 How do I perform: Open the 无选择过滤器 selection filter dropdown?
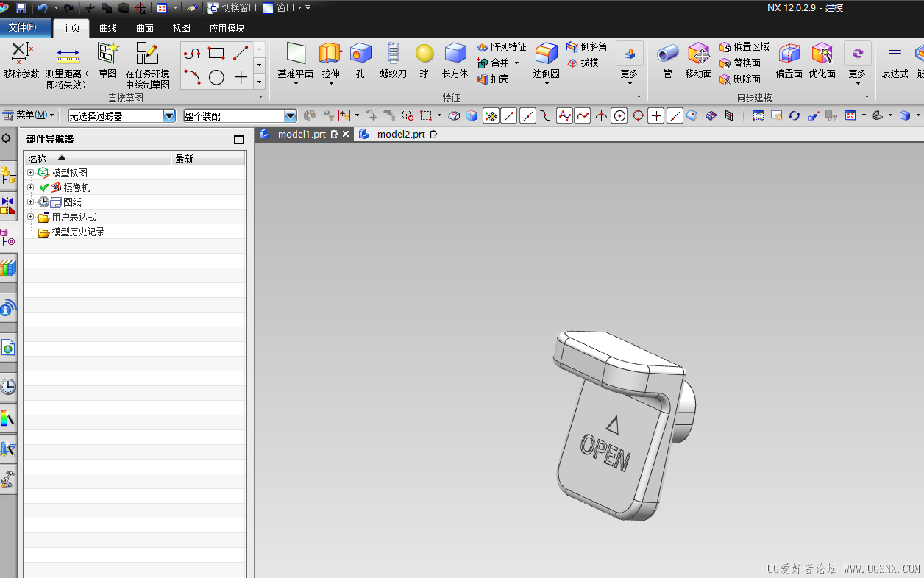coord(169,115)
